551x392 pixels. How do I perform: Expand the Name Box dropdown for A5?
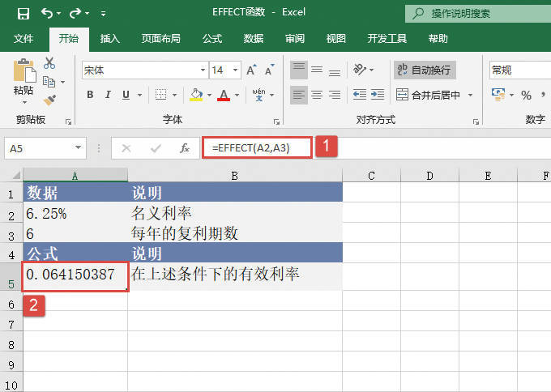point(79,148)
